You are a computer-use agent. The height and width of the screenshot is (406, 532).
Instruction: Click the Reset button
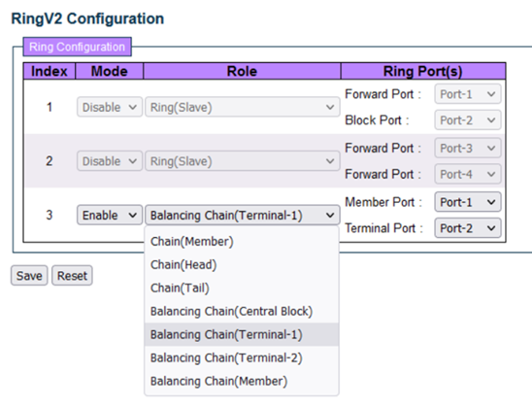(x=72, y=275)
